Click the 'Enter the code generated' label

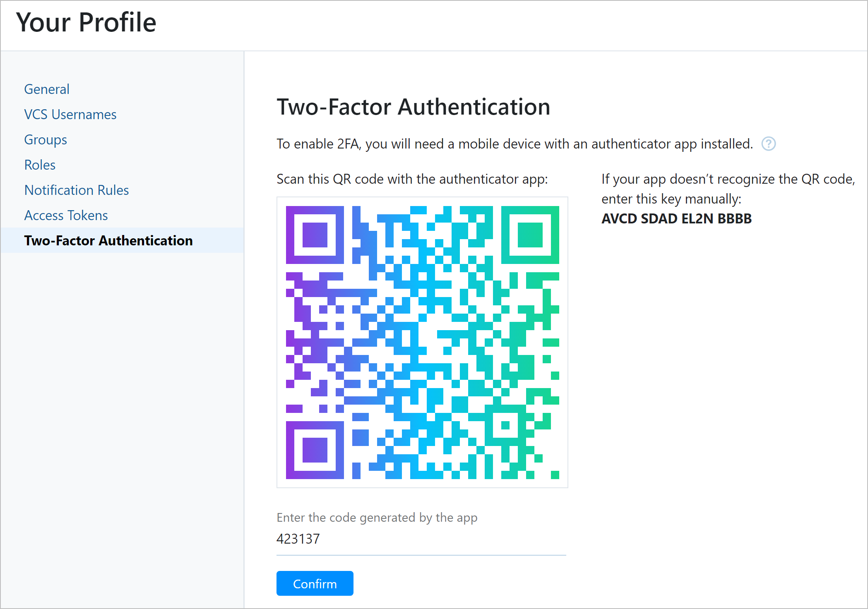click(x=377, y=517)
